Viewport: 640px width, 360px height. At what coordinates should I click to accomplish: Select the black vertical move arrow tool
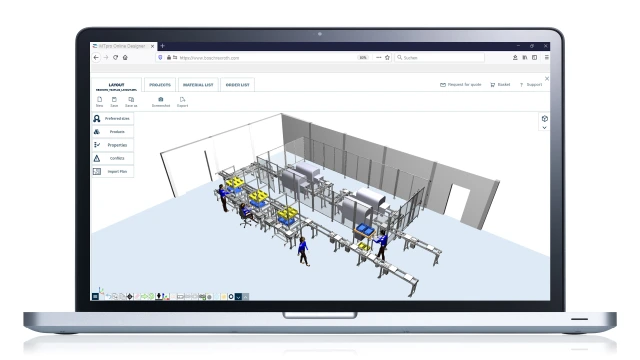pyautogui.click(x=159, y=296)
